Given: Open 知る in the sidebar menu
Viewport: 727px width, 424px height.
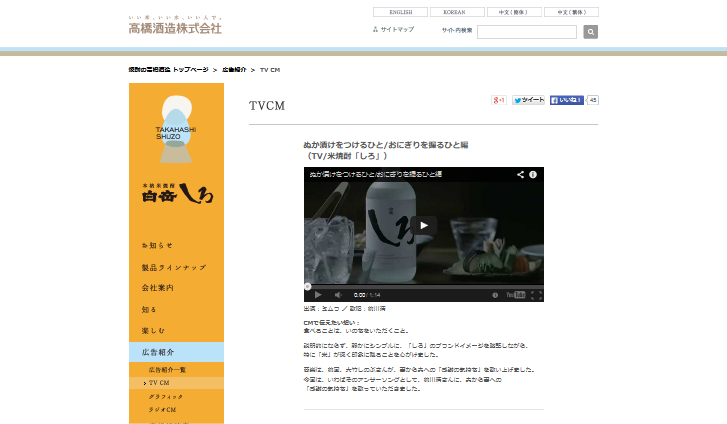Looking at the screenshot, I should (149, 309).
